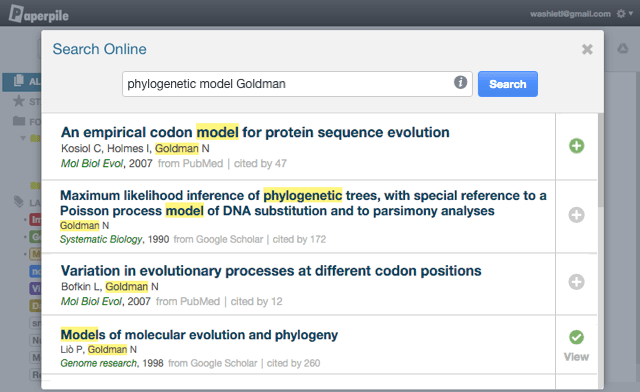Open title Variation in evolutionary processes

(271, 271)
